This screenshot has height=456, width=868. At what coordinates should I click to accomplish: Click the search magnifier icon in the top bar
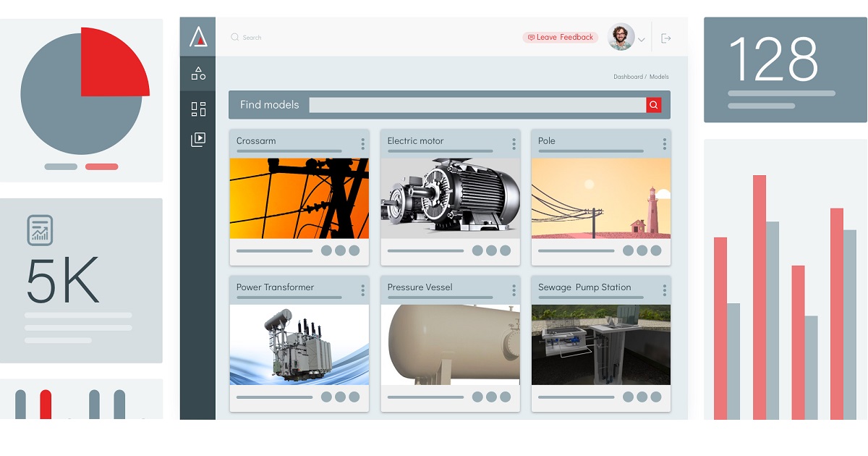point(234,36)
